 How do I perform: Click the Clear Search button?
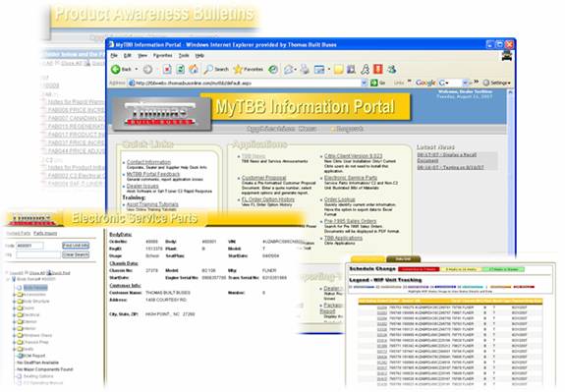click(x=76, y=254)
